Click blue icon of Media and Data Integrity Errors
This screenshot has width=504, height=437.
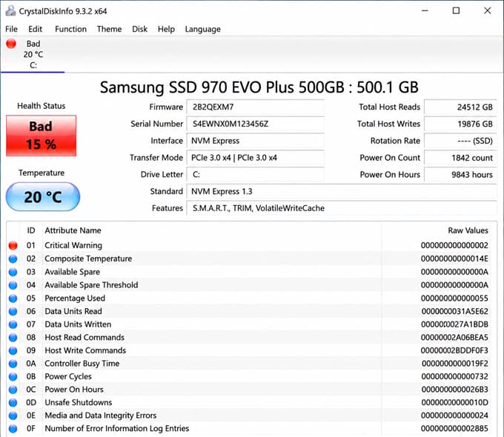(x=13, y=416)
